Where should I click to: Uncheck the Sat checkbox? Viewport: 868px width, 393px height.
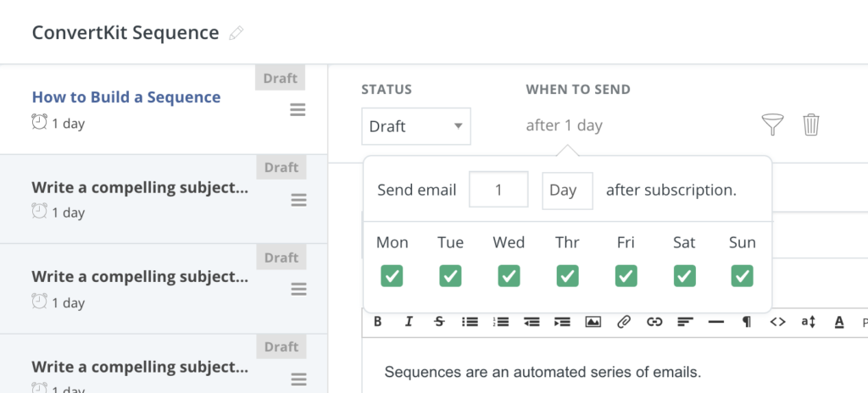(684, 275)
